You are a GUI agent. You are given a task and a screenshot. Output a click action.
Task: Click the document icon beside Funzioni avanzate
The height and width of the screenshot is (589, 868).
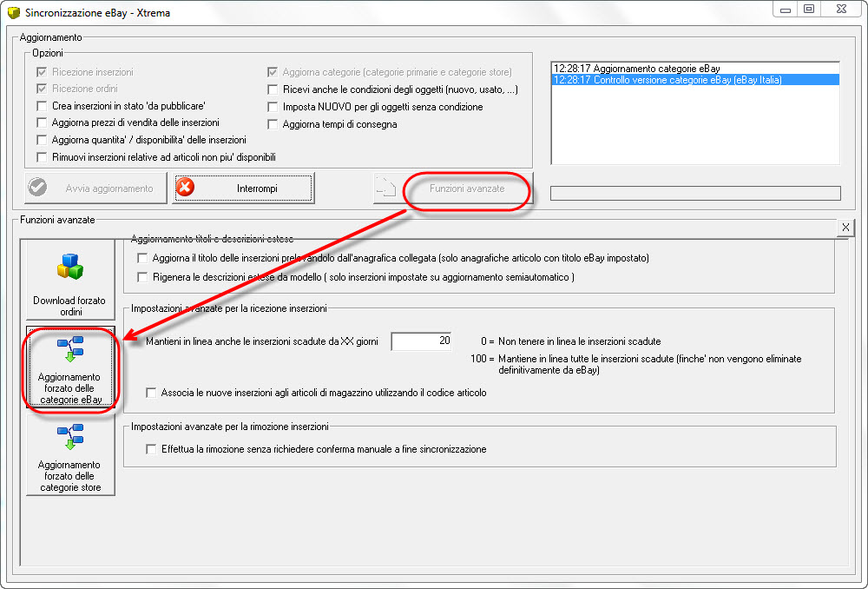(386, 187)
